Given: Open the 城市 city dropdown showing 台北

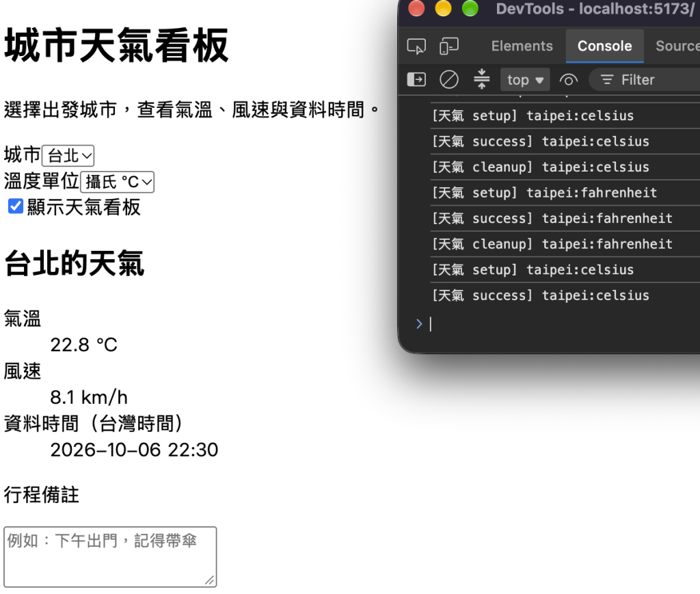Looking at the screenshot, I should tap(68, 155).
